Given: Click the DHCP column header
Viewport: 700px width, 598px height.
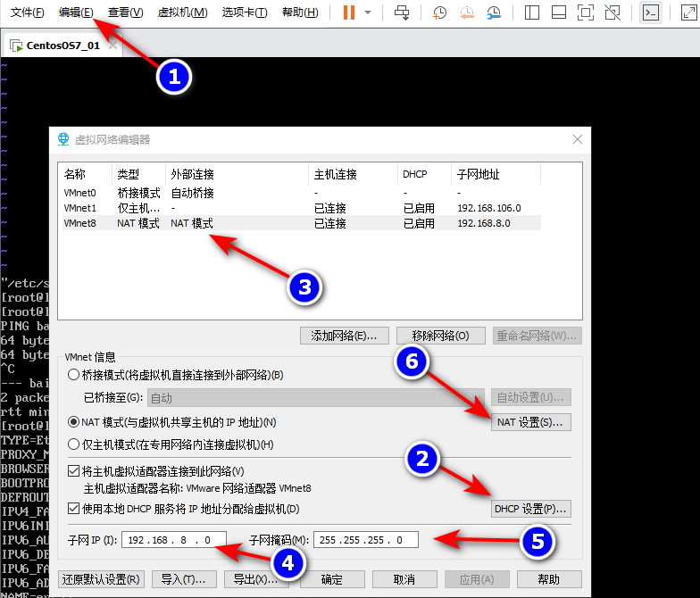Looking at the screenshot, I should tap(424, 174).
